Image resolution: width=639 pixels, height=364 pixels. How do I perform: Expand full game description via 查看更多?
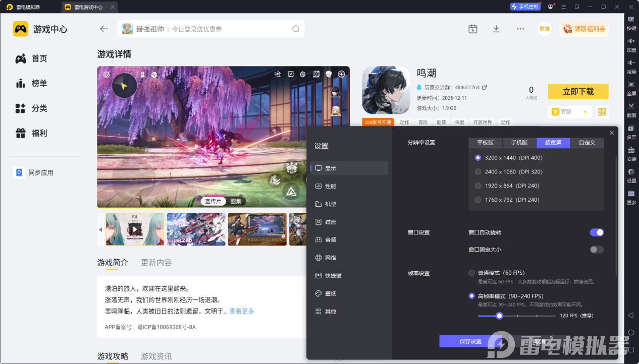pos(241,311)
